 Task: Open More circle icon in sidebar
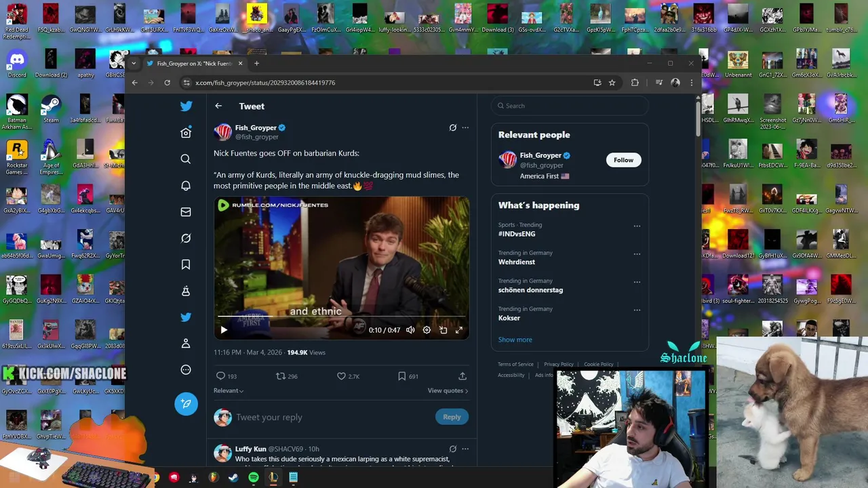pos(186,370)
